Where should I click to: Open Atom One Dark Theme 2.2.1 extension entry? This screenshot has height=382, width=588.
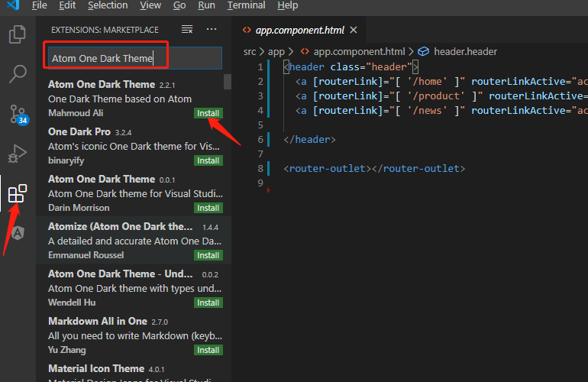coord(133,99)
